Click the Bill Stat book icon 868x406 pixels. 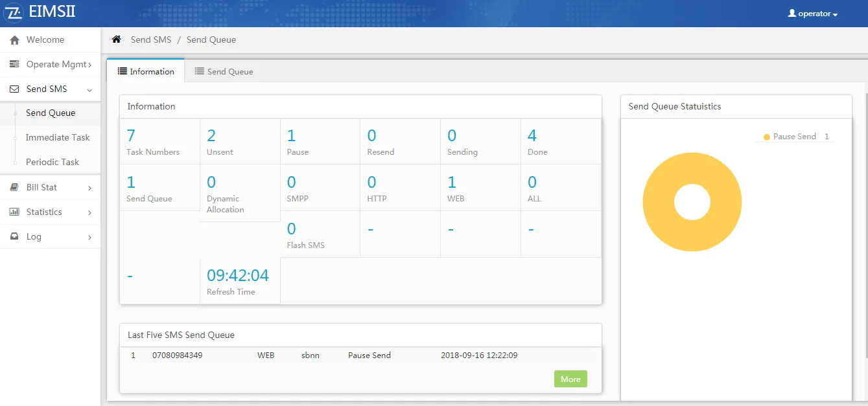point(14,187)
